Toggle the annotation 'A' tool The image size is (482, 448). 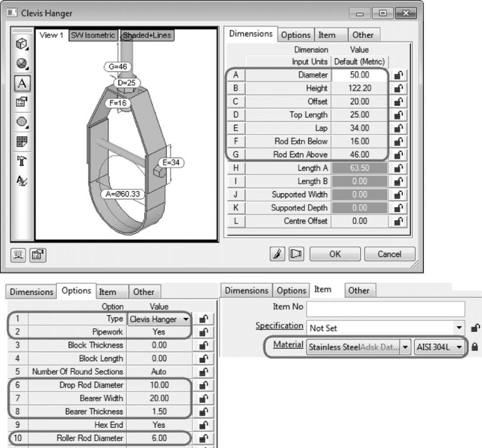(22, 83)
